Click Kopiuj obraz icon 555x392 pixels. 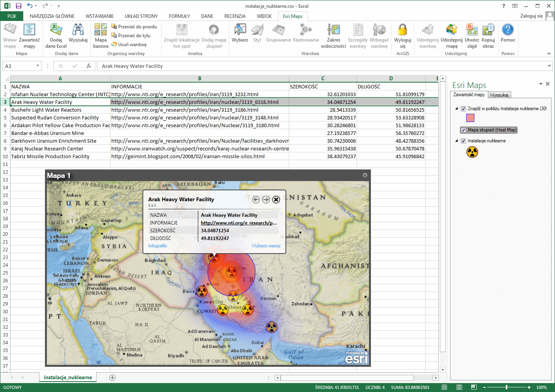click(488, 36)
